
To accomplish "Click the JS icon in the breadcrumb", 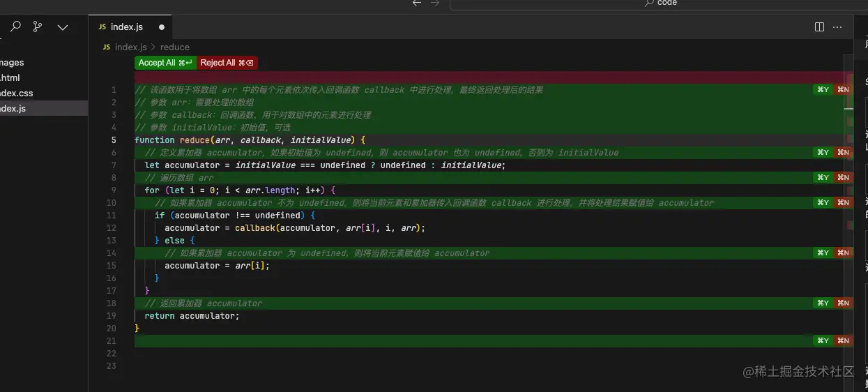I will coord(107,47).
